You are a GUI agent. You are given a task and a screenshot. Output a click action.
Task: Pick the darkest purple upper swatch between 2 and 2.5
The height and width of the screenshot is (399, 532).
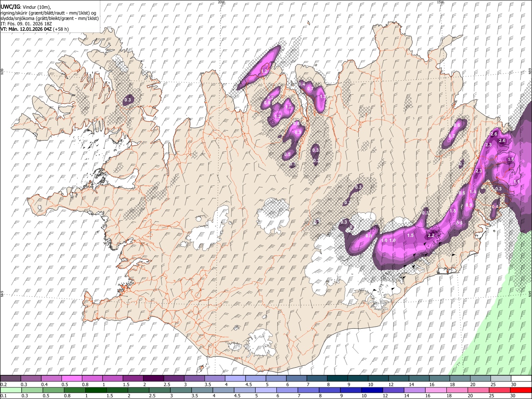[x=153, y=378]
